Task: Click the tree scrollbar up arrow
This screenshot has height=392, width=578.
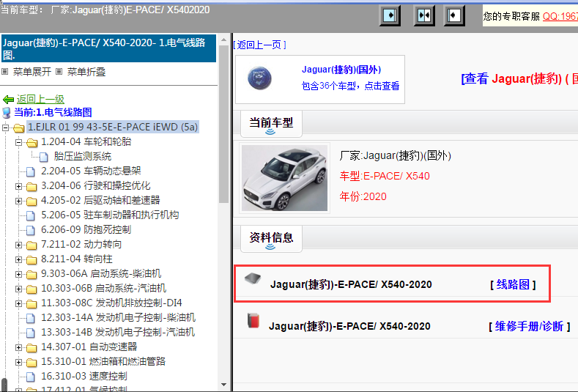Action: [x=223, y=39]
